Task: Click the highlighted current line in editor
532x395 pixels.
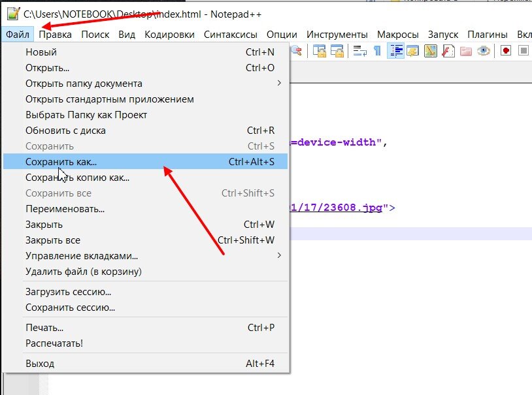Action: point(411,234)
